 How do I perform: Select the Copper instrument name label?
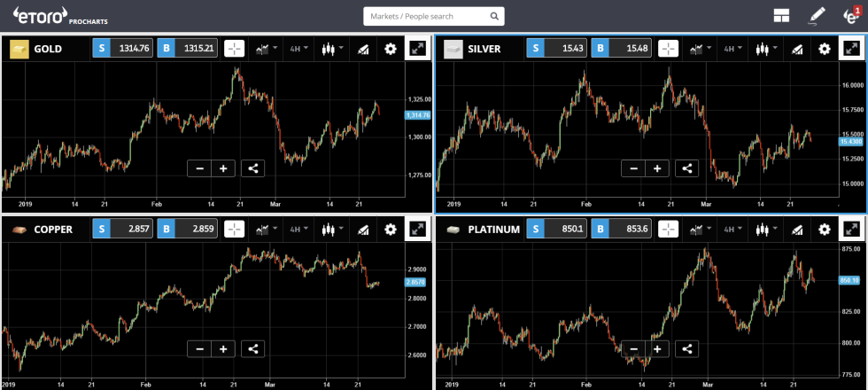[x=53, y=230]
